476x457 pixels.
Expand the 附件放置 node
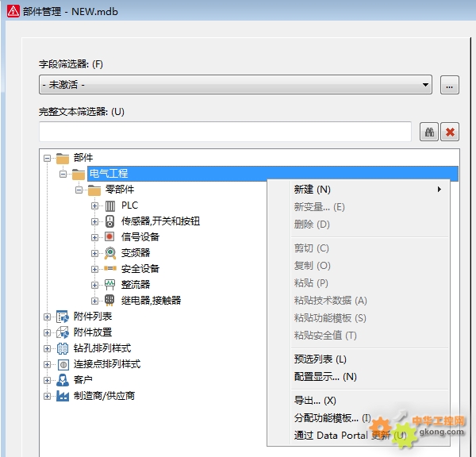[x=47, y=332]
